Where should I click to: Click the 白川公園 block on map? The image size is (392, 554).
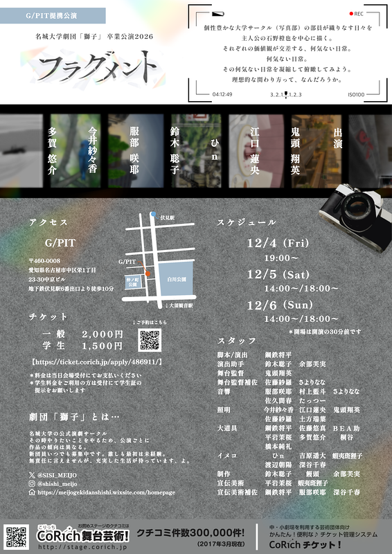pyautogui.click(x=176, y=279)
